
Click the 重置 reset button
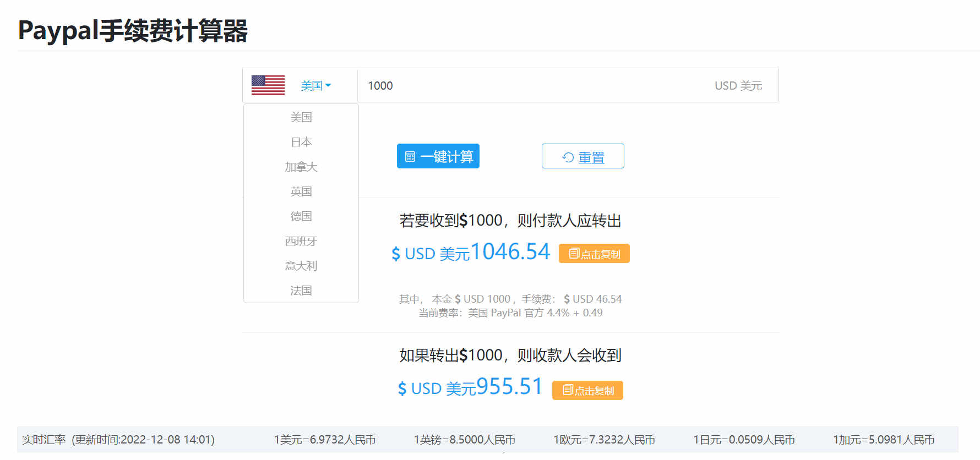(583, 156)
